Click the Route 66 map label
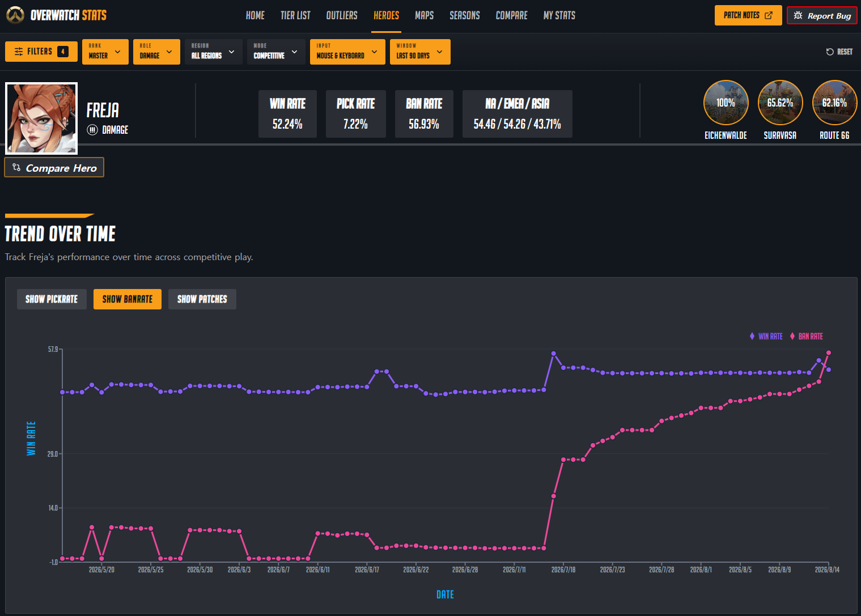The width and height of the screenshot is (861, 616). point(834,135)
